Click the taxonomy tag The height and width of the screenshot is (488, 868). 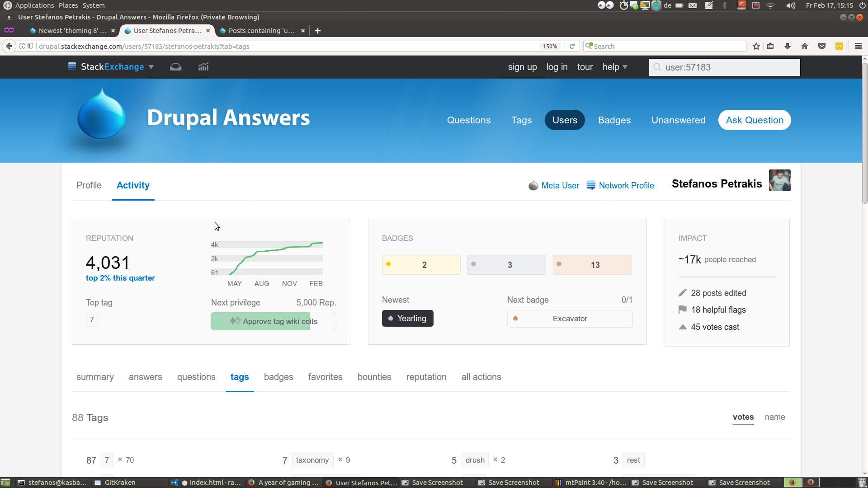coord(312,460)
